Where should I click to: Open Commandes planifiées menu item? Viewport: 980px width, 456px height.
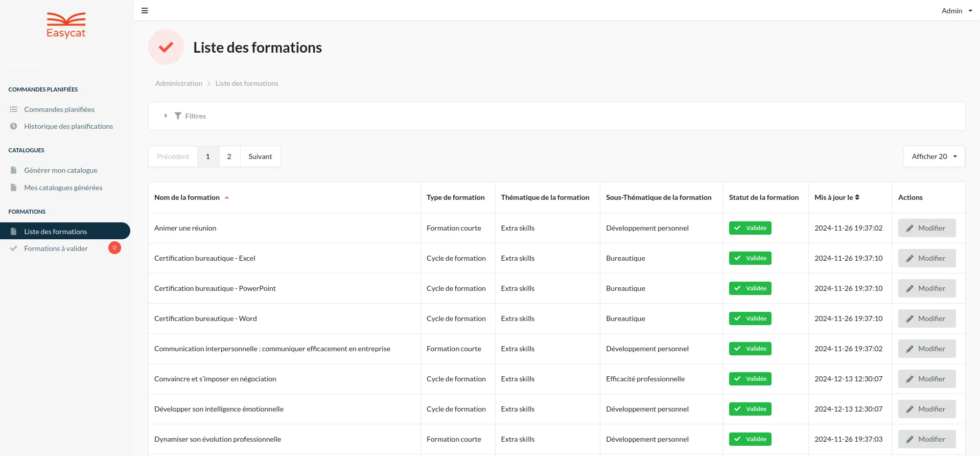point(59,109)
